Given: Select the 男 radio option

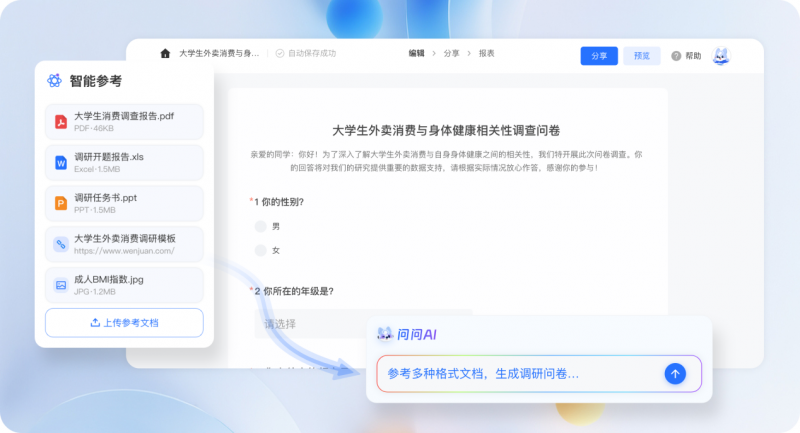Looking at the screenshot, I should pyautogui.click(x=261, y=227).
